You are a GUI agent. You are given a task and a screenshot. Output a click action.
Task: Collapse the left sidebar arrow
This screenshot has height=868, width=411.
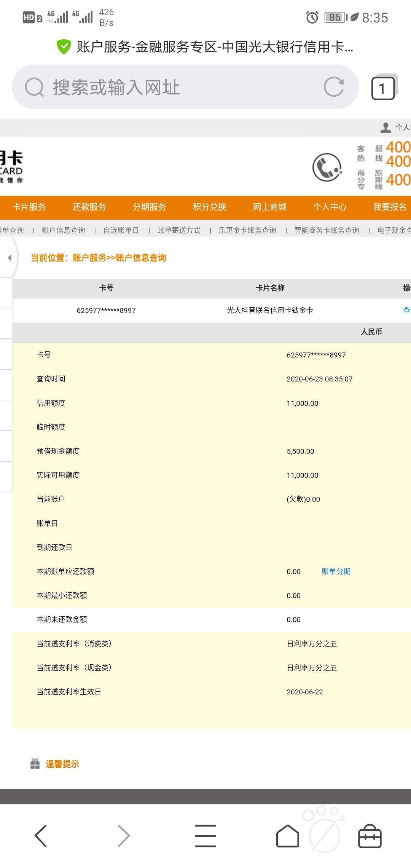10,258
